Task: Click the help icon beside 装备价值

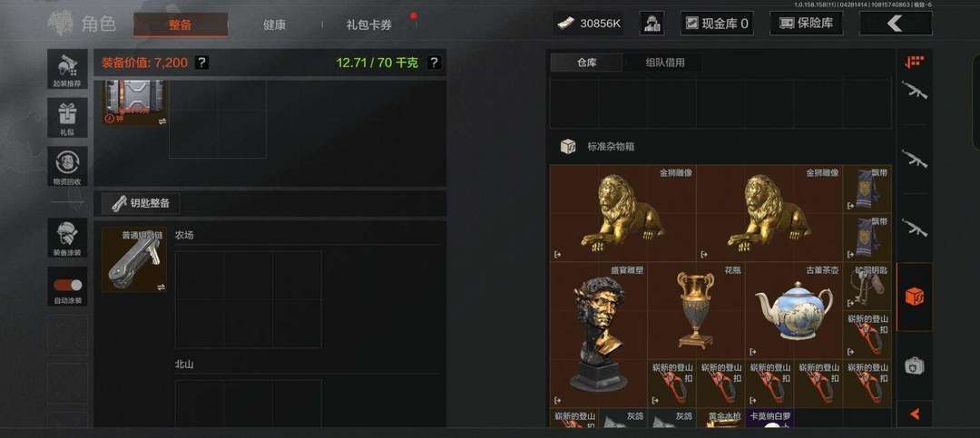Action: coord(201,63)
